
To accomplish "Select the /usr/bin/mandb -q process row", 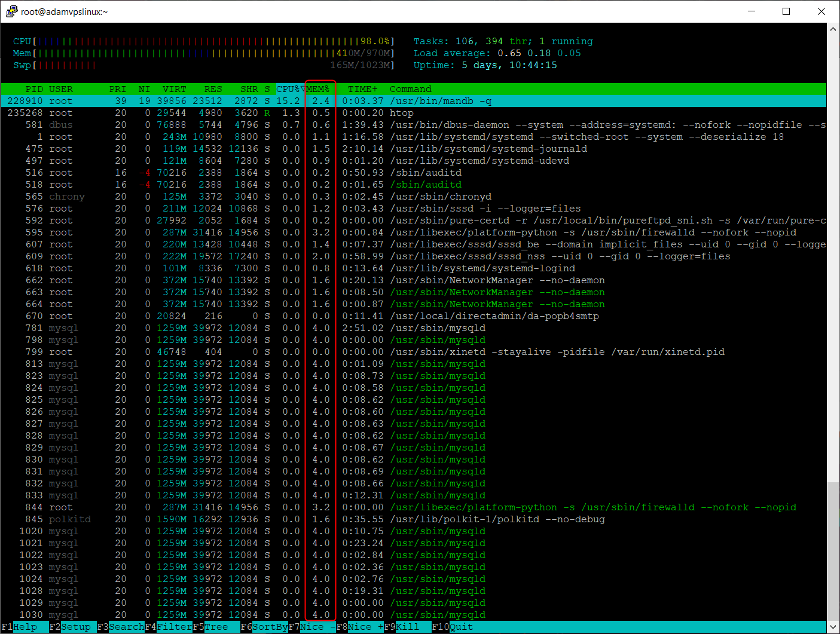I will tap(414, 101).
